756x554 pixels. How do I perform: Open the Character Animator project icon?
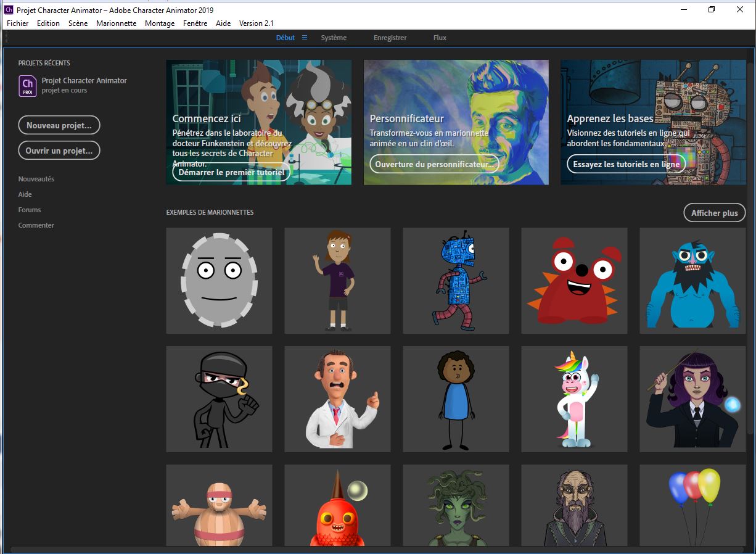point(28,85)
